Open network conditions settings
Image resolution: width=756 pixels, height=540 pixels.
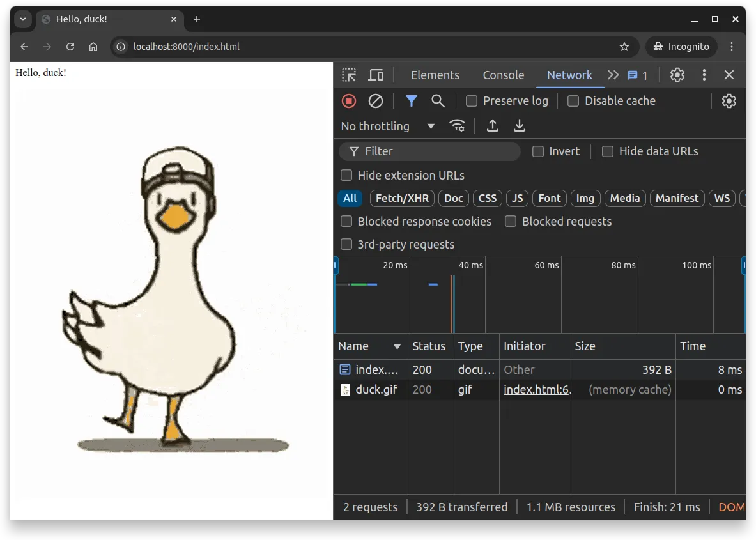[x=458, y=126]
